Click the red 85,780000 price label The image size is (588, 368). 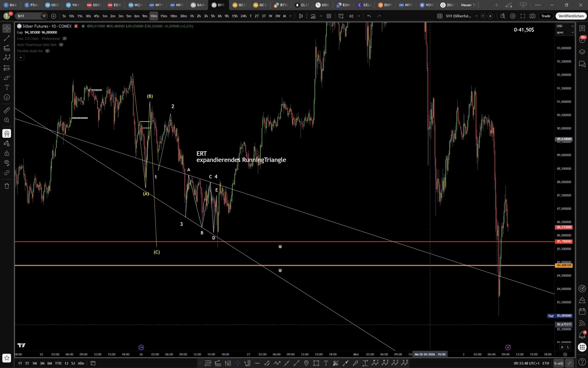[564, 241]
